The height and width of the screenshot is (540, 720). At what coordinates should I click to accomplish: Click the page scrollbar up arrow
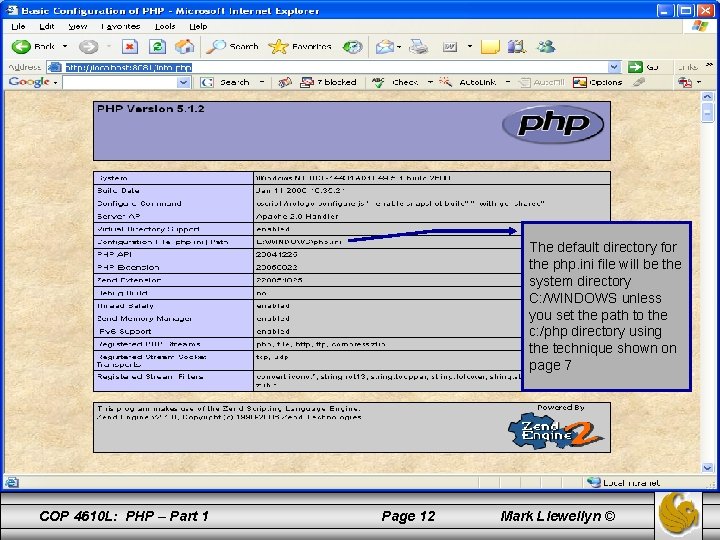click(x=707, y=96)
